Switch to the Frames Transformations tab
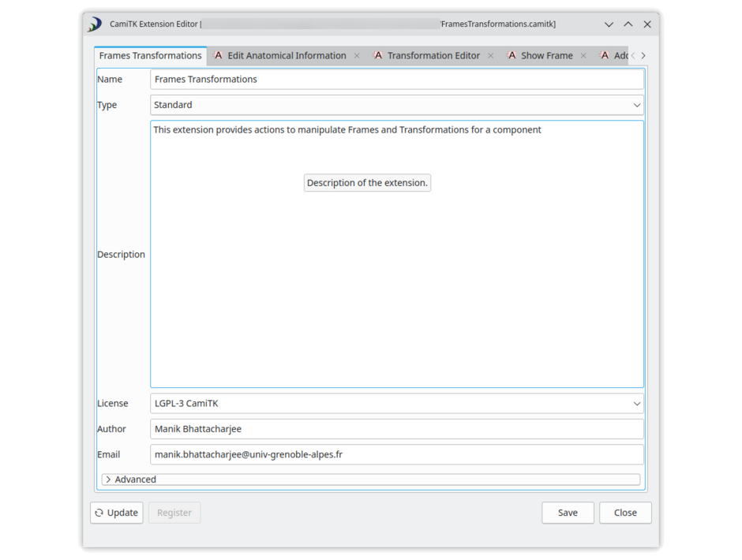The height and width of the screenshot is (560, 742). [x=150, y=55]
